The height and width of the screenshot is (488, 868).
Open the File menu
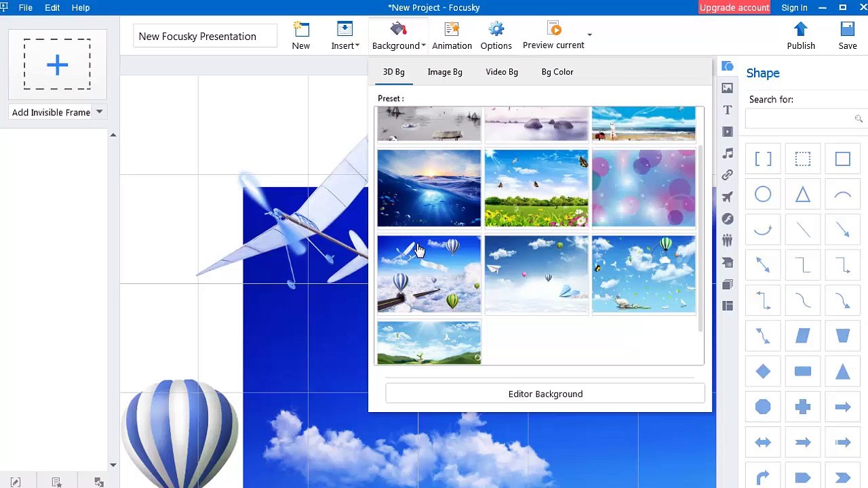26,7
